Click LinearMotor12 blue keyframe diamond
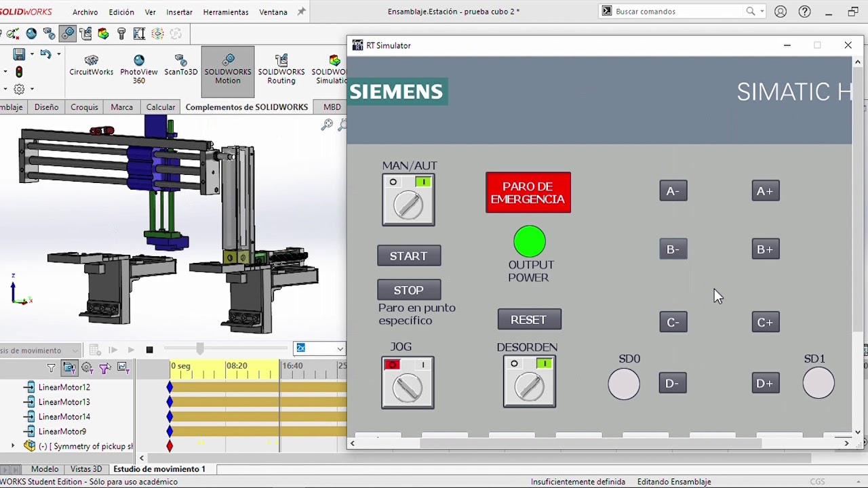 coord(170,387)
